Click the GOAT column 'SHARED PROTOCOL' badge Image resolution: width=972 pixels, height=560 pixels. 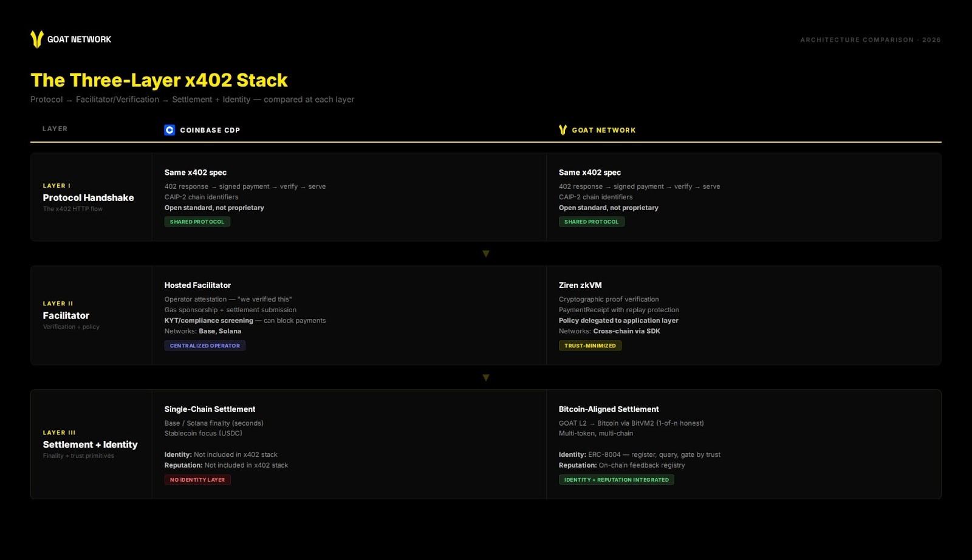tap(592, 222)
